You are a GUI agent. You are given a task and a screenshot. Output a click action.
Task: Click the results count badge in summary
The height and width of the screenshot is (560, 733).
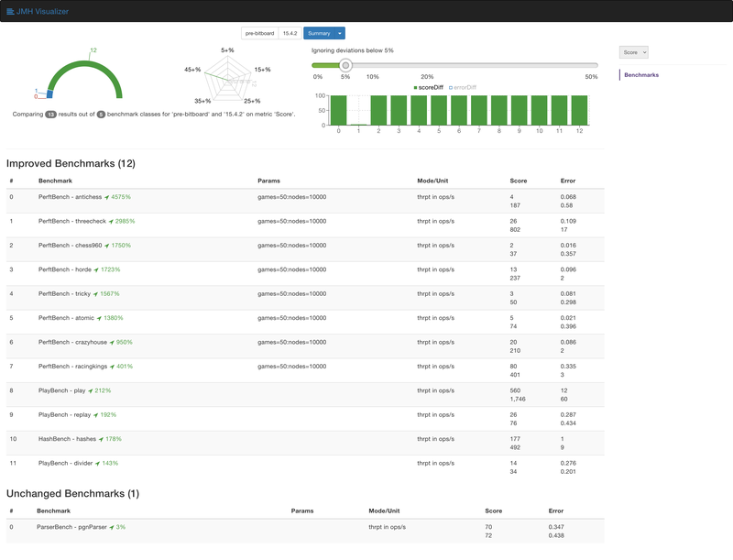[50, 115]
